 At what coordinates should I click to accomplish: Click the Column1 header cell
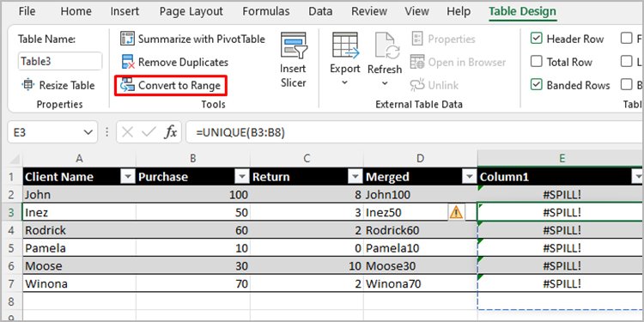pyautogui.click(x=561, y=177)
